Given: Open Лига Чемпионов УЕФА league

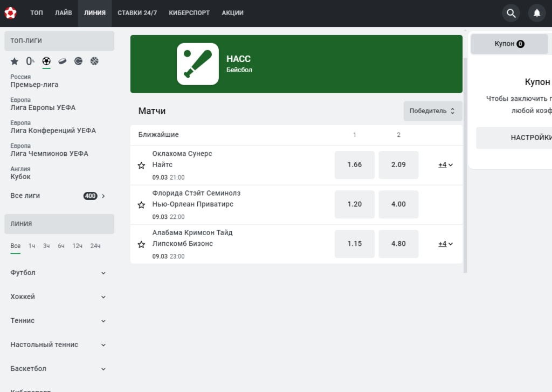Looking at the screenshot, I should click(49, 150).
